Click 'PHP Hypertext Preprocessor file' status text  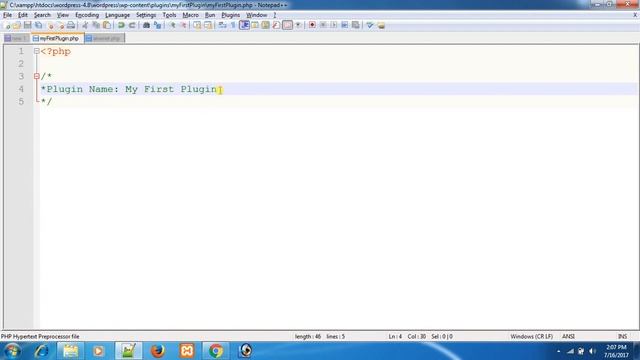coord(40,337)
